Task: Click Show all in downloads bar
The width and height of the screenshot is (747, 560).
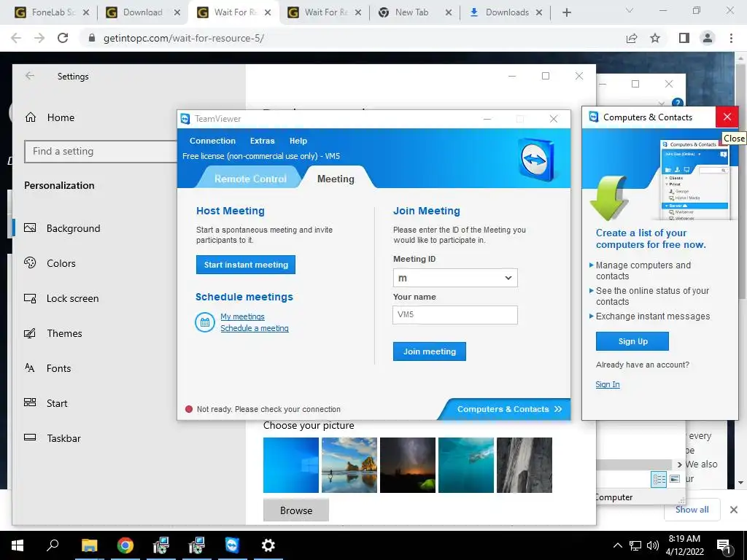Action: pyautogui.click(x=692, y=510)
